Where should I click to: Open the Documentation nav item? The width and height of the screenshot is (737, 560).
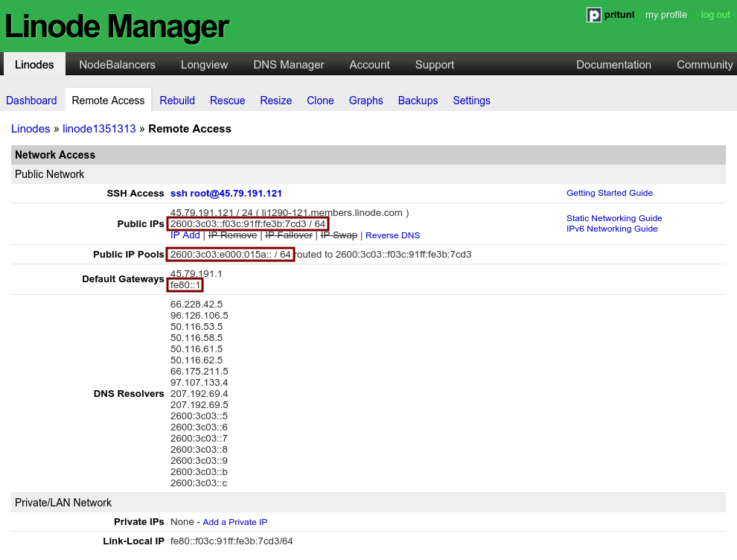[614, 65]
